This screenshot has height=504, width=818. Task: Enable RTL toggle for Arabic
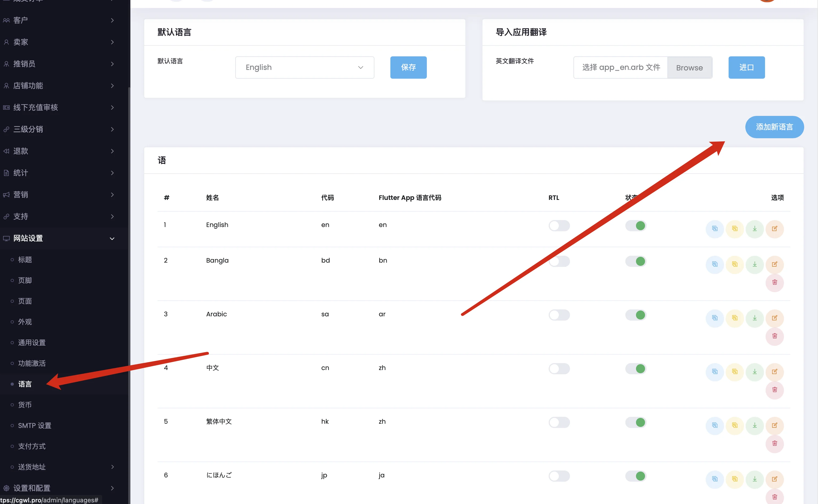(559, 315)
